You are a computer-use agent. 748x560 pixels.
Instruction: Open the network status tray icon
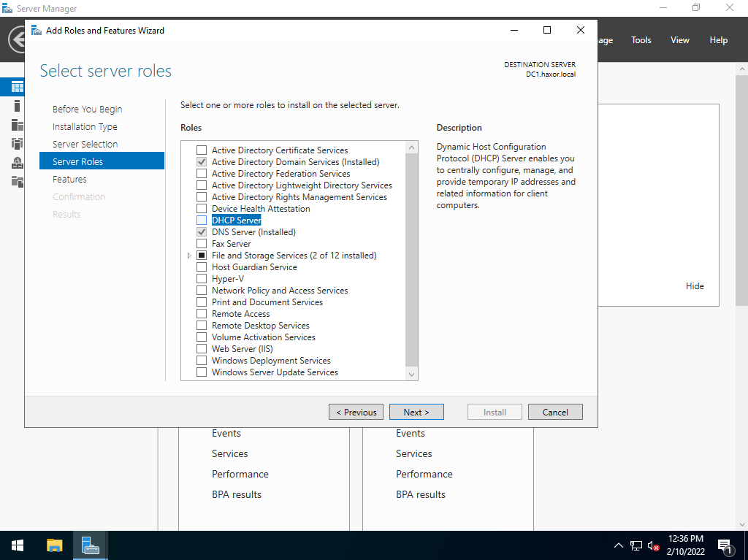coord(636,545)
